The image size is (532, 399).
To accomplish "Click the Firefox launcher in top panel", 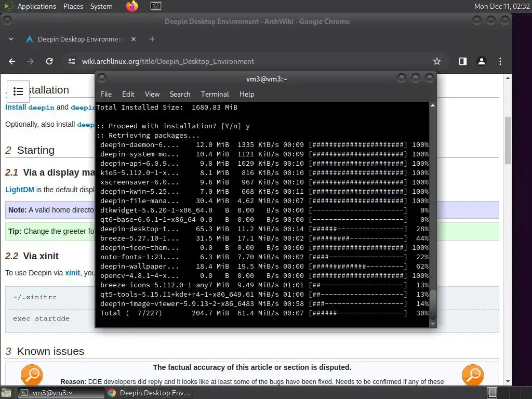I will point(132,6).
